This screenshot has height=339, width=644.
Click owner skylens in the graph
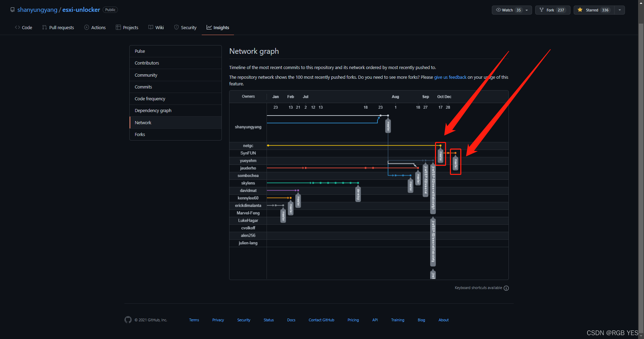pyautogui.click(x=248, y=183)
